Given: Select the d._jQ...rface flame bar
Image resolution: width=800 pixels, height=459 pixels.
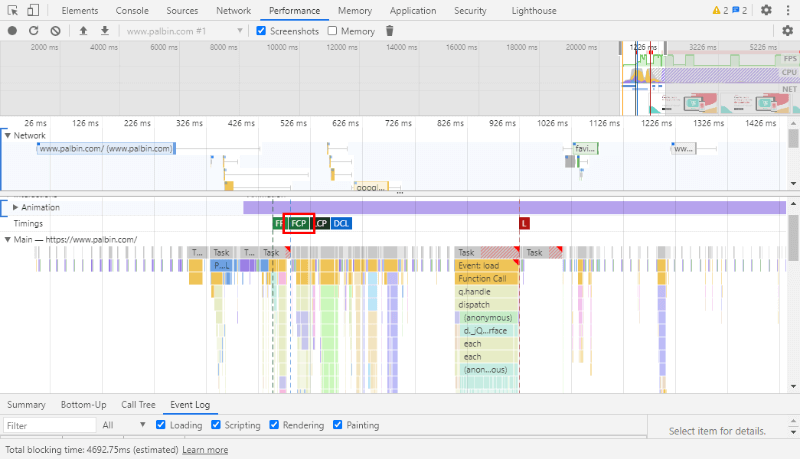Looking at the screenshot, I should [489, 330].
